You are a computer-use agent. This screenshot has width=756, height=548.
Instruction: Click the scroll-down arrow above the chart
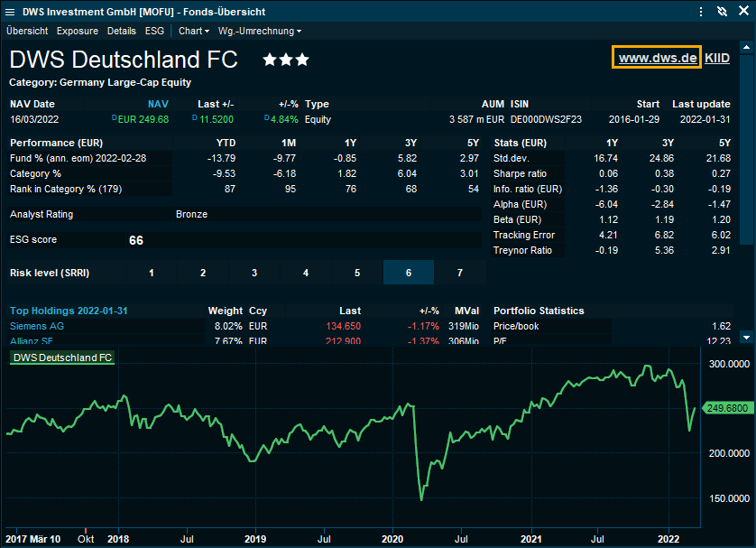coord(746,337)
